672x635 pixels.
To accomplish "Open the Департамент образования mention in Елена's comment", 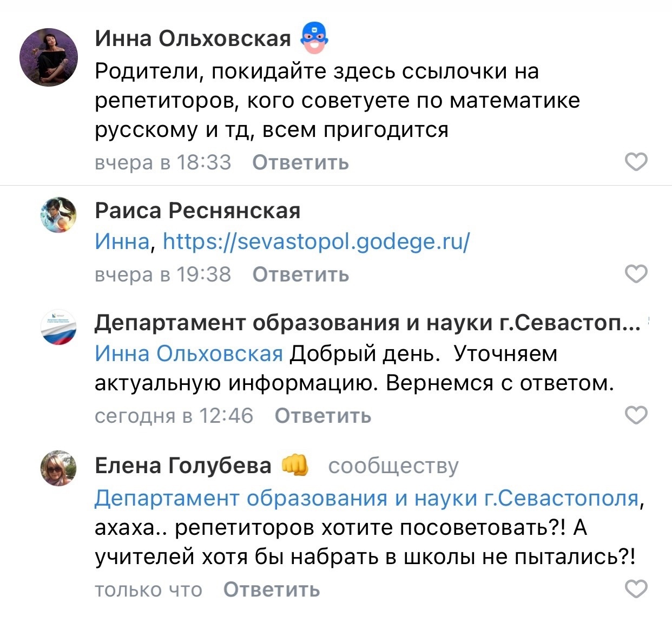I will (367, 498).
